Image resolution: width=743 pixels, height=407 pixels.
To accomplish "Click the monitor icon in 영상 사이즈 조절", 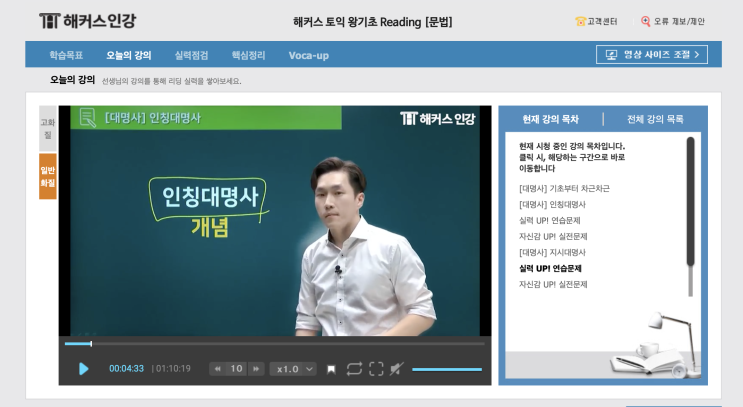I will pos(612,55).
